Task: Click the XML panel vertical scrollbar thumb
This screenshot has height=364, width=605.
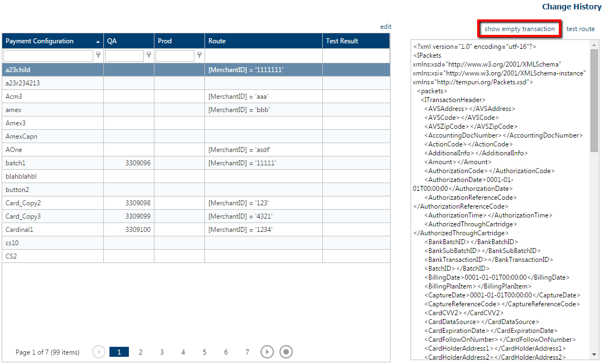Action: [594, 100]
